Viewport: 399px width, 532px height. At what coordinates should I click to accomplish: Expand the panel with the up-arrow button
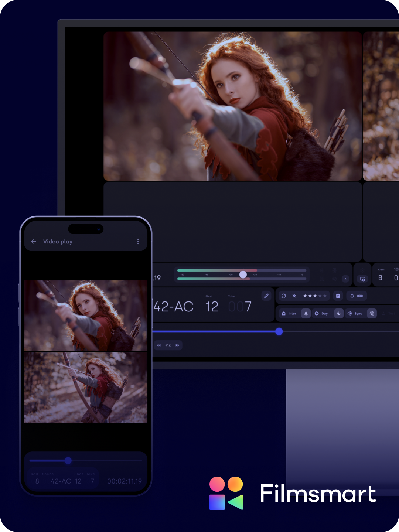pos(345,279)
